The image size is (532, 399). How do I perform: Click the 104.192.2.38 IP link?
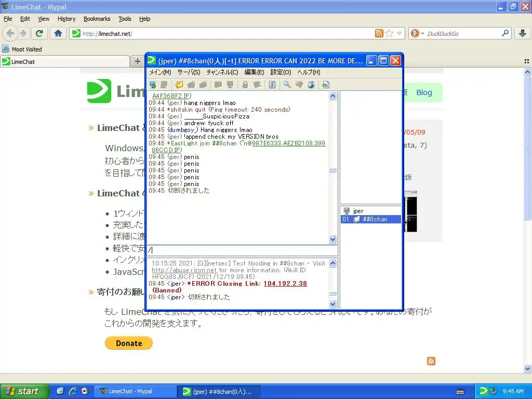[x=285, y=284]
